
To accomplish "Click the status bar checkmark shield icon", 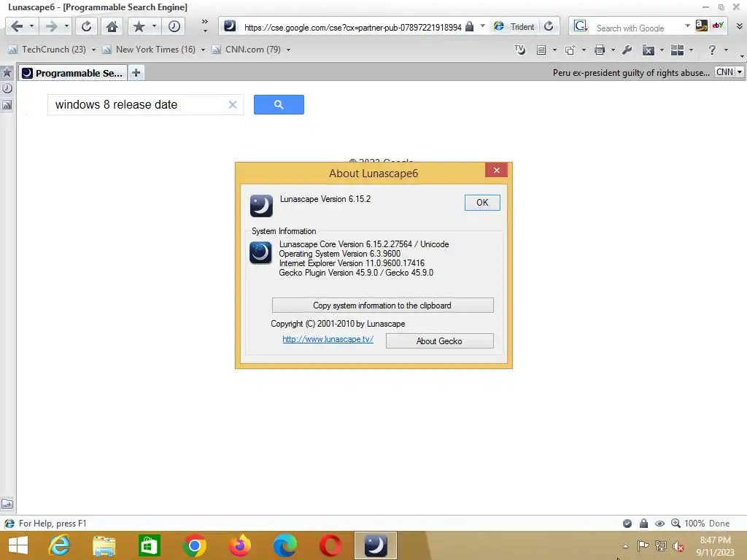I will [627, 524].
